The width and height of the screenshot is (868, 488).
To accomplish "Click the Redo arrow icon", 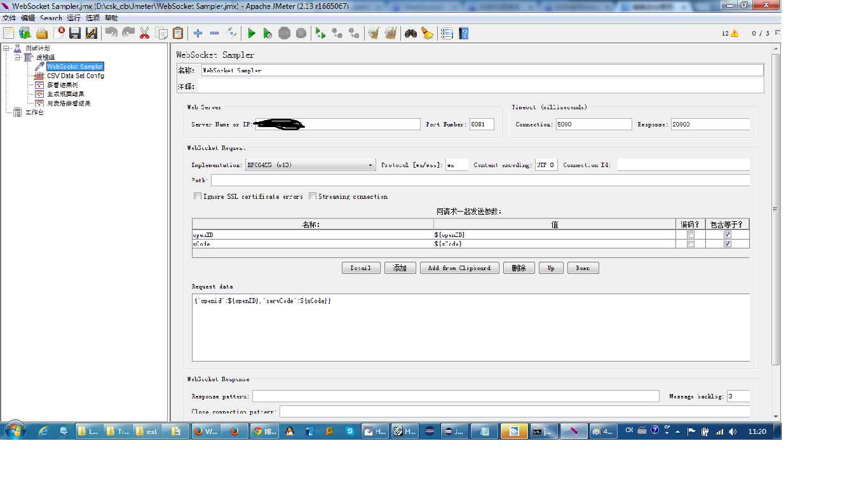I will (x=128, y=33).
